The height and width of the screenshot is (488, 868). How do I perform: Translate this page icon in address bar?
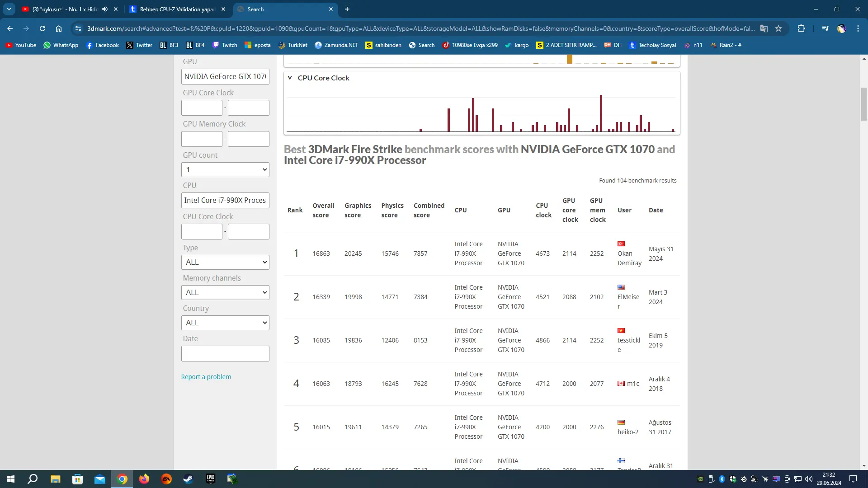[x=764, y=28]
